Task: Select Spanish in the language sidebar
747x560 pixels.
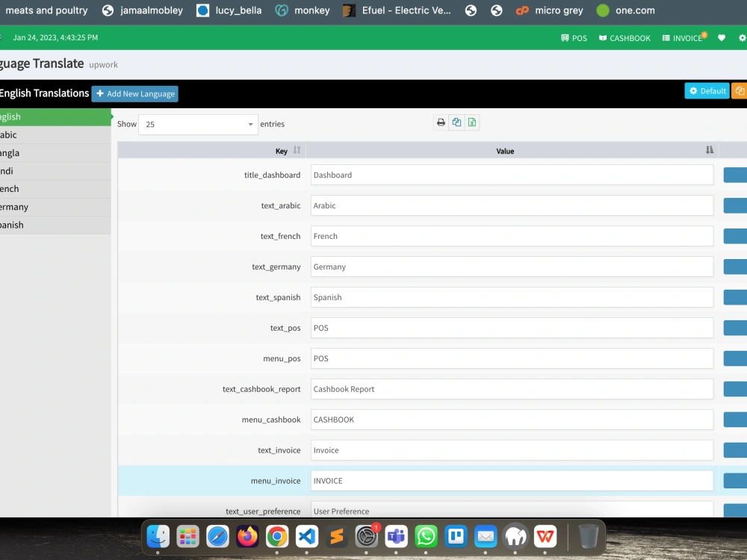Action: click(55, 225)
